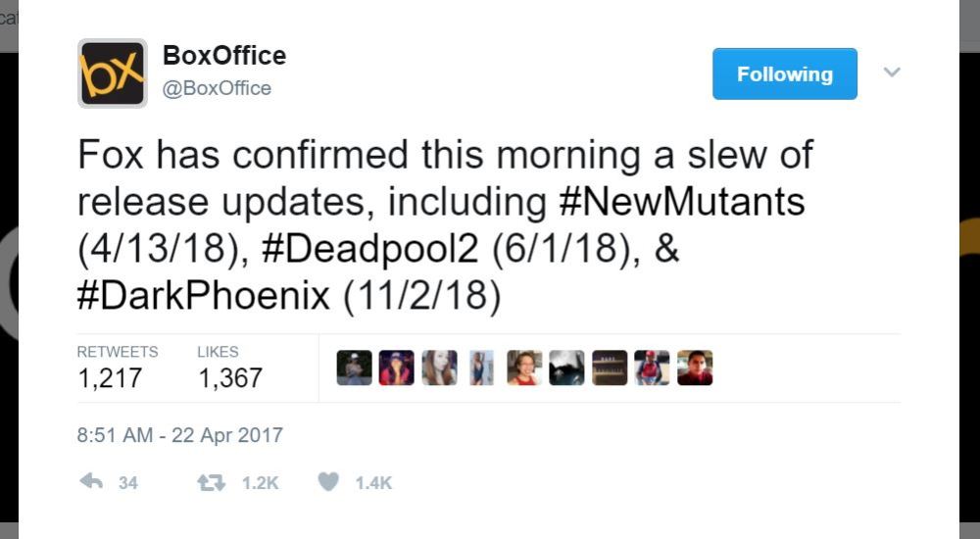This screenshot has width=980, height=539.
Task: Open the third liker avatar, long-haired woman
Action: 439,367
